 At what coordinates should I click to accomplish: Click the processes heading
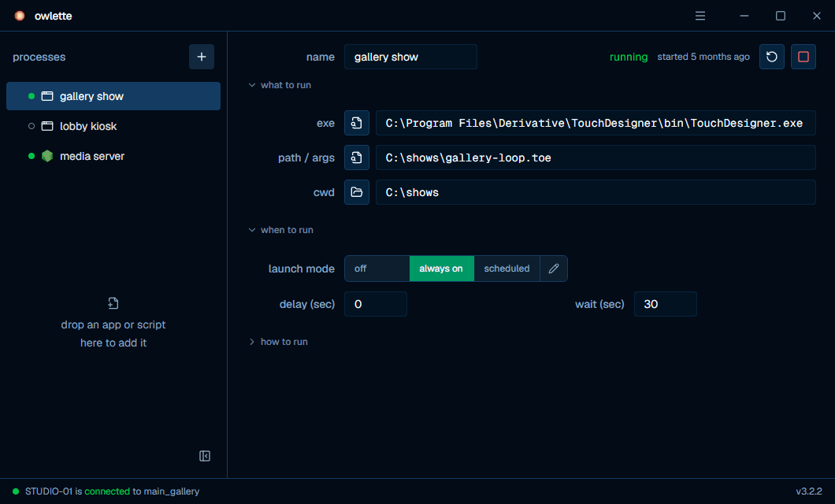pos(39,57)
